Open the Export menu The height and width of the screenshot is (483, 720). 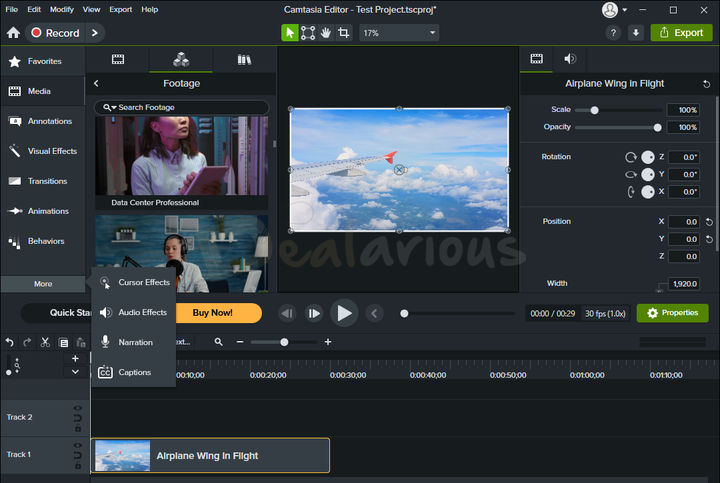[x=120, y=9]
